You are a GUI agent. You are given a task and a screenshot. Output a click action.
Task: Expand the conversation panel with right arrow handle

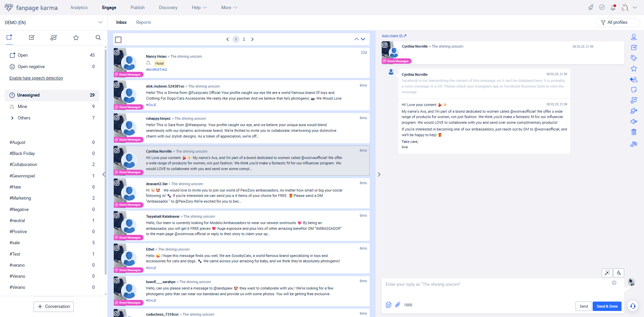tap(379, 174)
